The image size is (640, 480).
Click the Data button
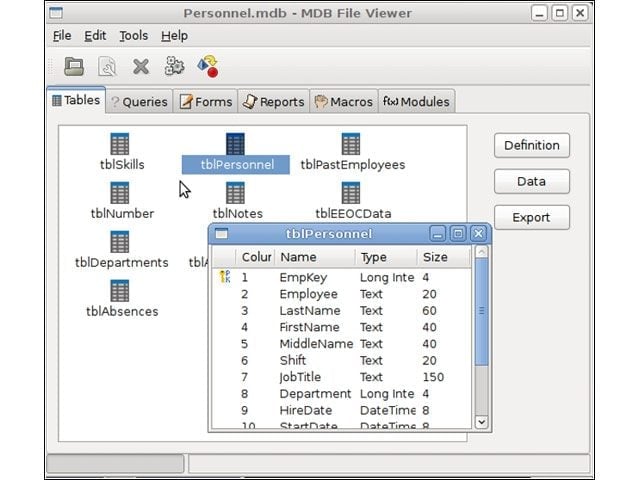[531, 181]
